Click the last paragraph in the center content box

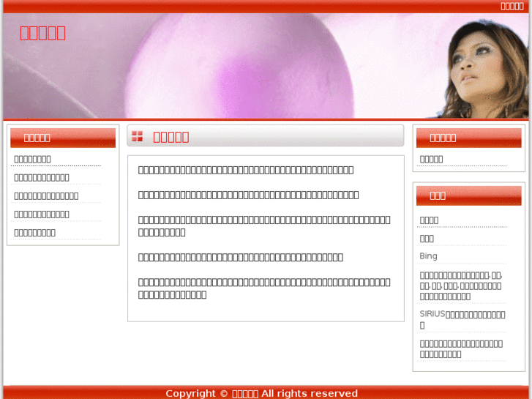[264, 288]
